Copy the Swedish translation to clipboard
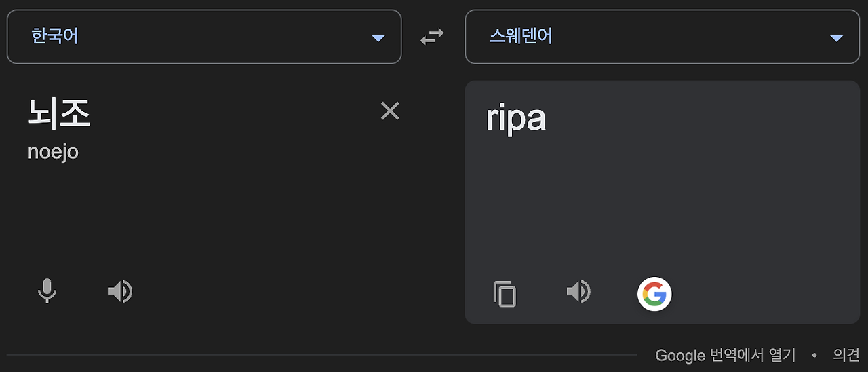 pos(505,294)
